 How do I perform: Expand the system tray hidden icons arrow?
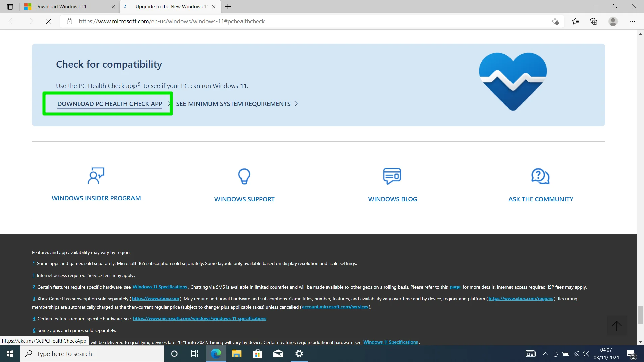point(545,353)
